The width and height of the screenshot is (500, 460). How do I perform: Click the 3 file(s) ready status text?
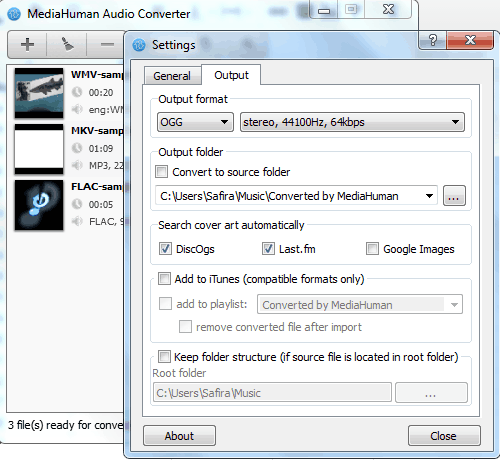click(66, 425)
